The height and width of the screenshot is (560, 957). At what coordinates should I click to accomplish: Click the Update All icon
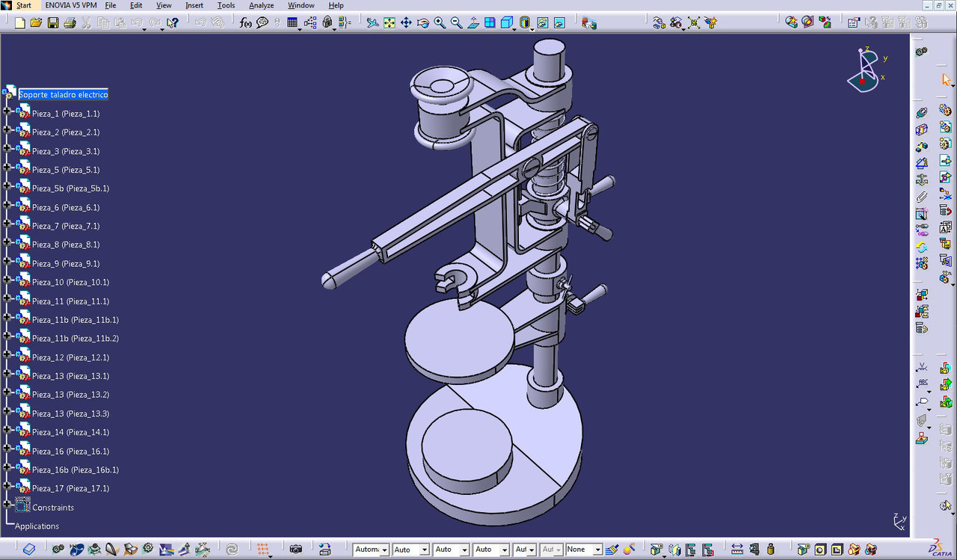point(921,246)
